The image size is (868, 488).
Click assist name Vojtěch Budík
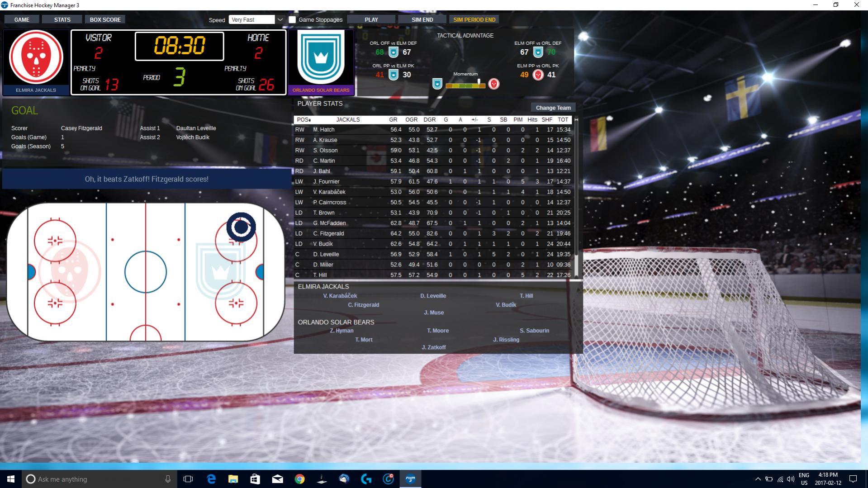pos(193,137)
